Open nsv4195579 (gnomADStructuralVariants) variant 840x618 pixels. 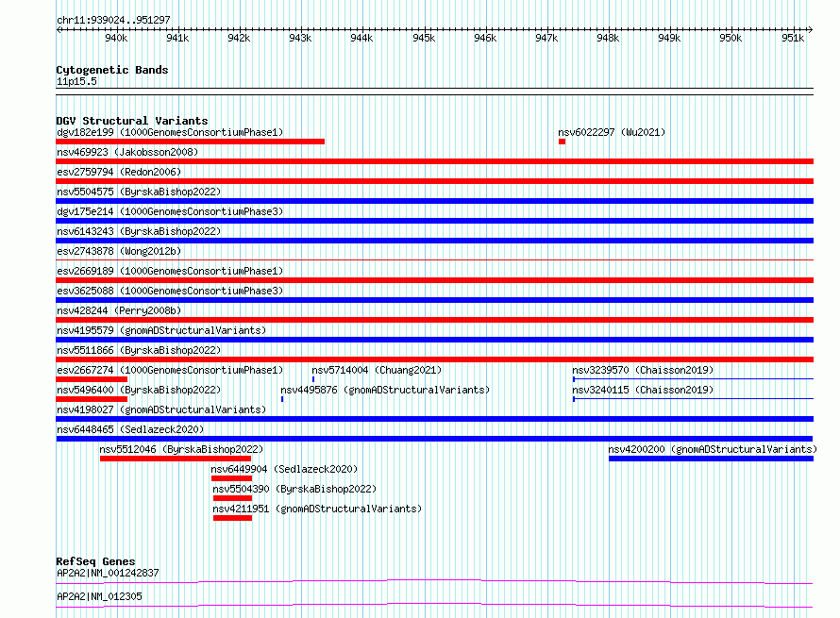pos(161,330)
